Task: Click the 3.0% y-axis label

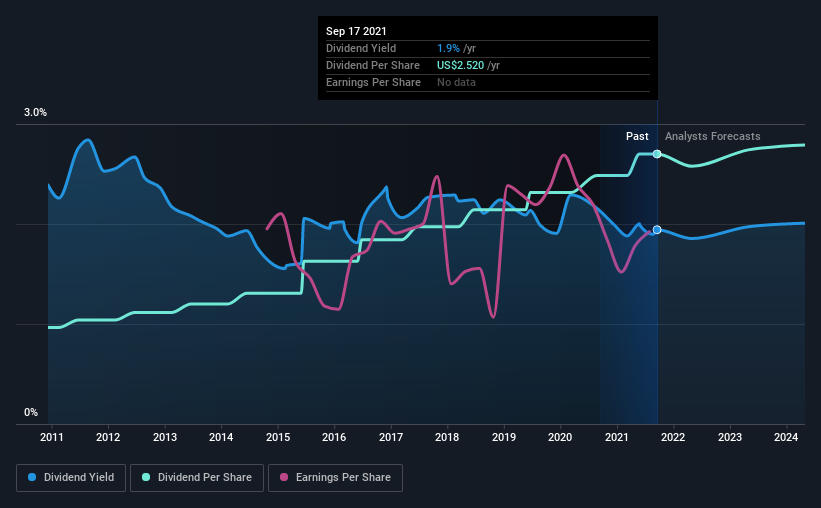Action: coord(35,113)
